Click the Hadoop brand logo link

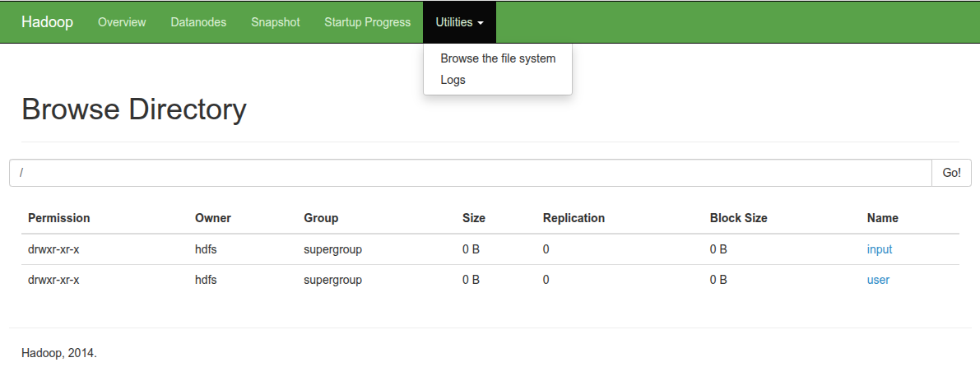click(x=47, y=22)
